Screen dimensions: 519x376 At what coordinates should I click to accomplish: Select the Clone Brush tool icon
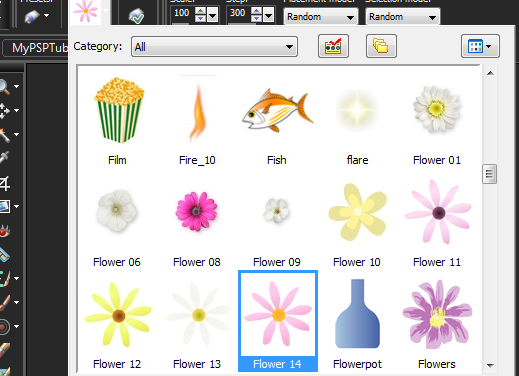(4, 327)
